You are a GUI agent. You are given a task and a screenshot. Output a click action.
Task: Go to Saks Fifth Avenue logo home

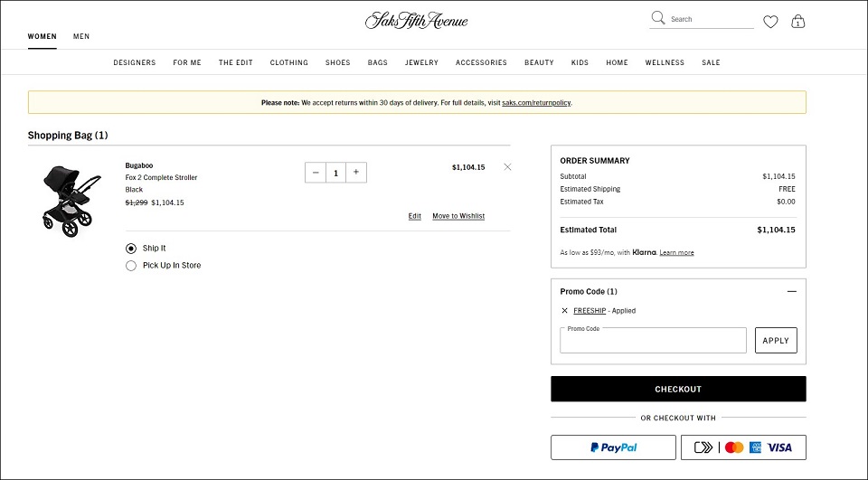(x=416, y=21)
